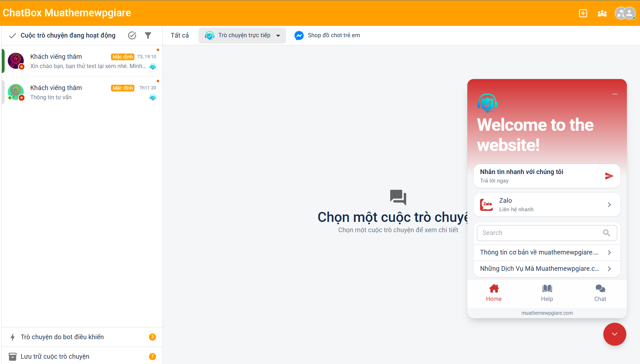Minimize the chat widget preview

point(614,93)
